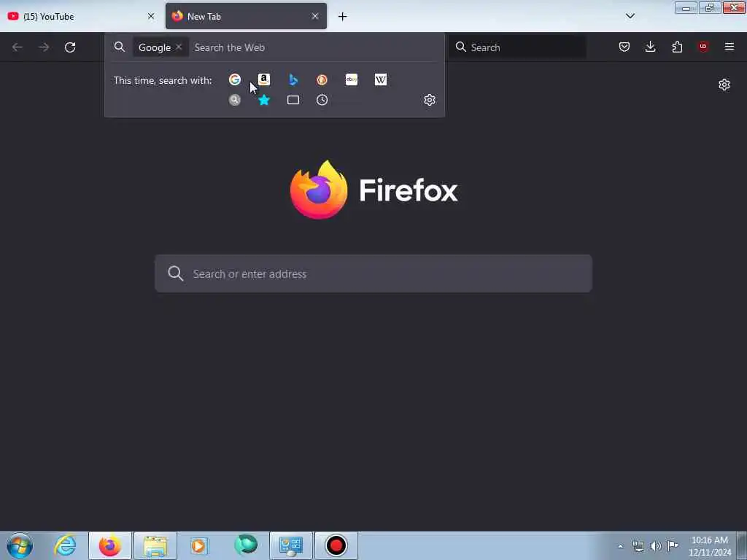This screenshot has width=747, height=560.
Task: Click the page's Search or enter address field
Action: click(x=373, y=273)
